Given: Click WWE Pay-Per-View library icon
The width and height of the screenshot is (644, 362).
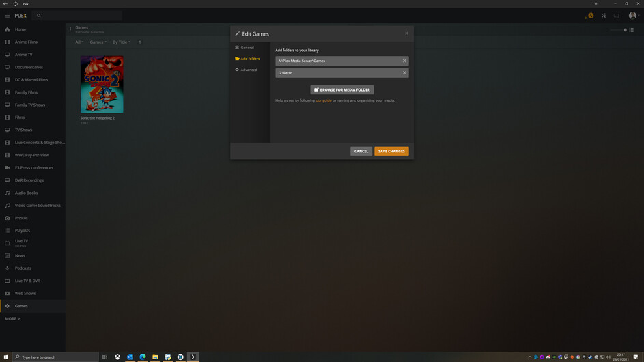Looking at the screenshot, I should coord(8,155).
